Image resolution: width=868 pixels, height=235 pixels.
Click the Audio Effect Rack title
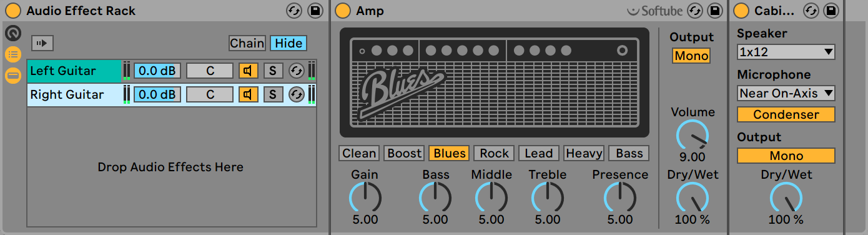tap(81, 11)
